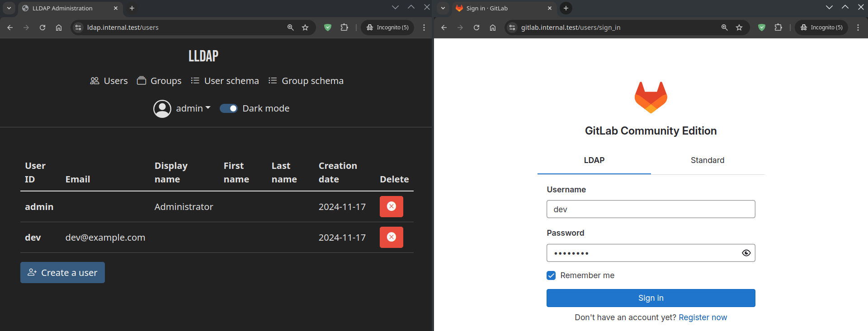Uncheck the Remember me checkbox
868x331 pixels.
coord(551,275)
